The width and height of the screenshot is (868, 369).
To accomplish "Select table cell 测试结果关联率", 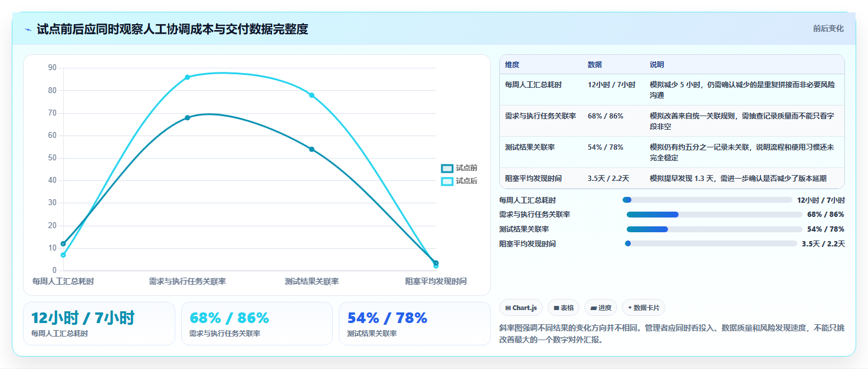I will (530, 147).
